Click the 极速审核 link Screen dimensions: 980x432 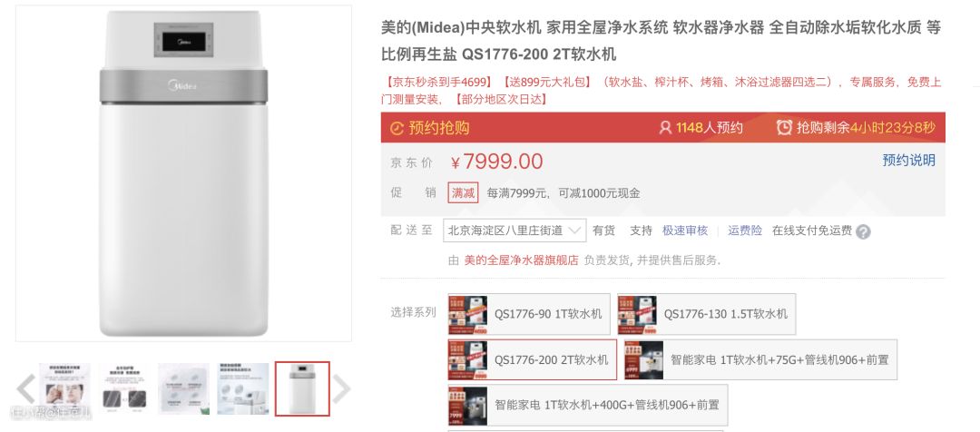tap(685, 231)
